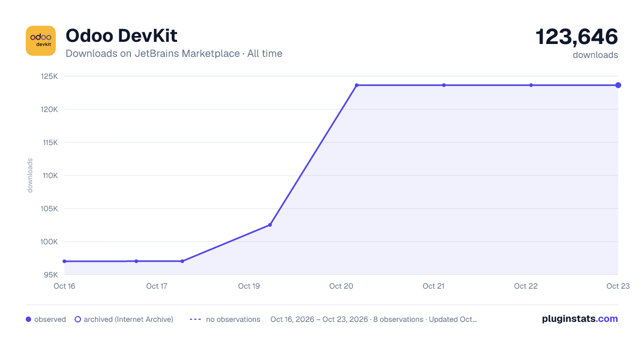Click the 'observed' legend label

coord(50,319)
